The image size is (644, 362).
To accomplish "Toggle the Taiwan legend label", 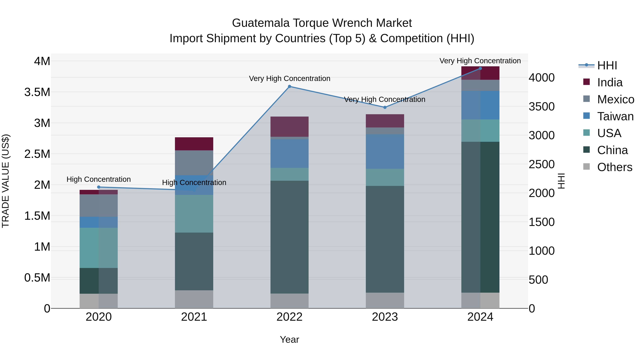I will 616,116.
